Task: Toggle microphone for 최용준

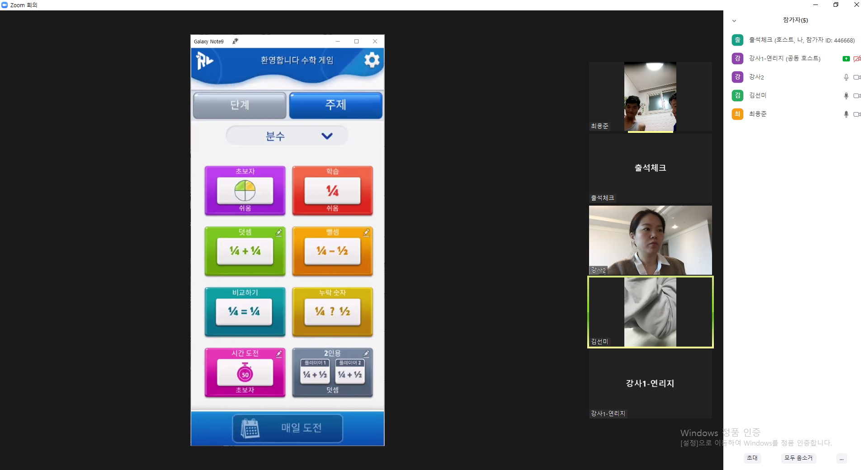Action: click(846, 114)
